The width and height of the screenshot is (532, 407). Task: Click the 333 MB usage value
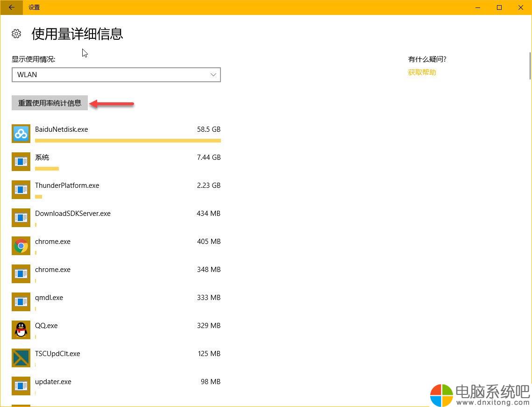tap(209, 297)
